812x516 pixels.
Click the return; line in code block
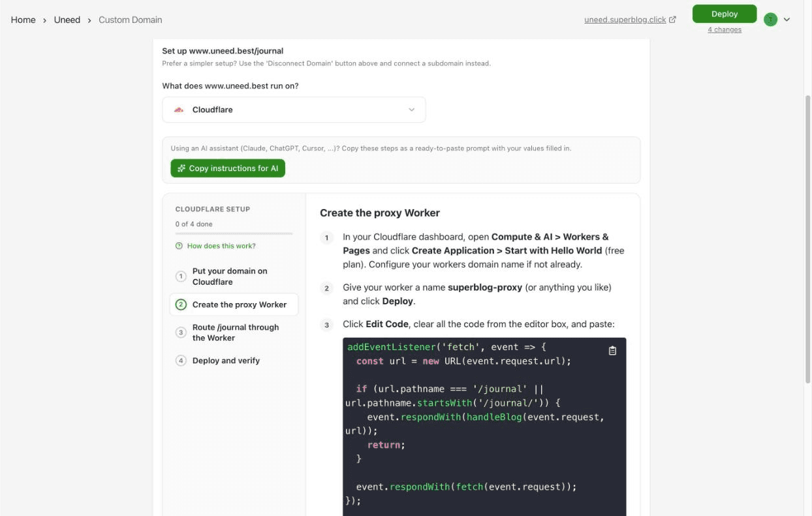[386, 445]
